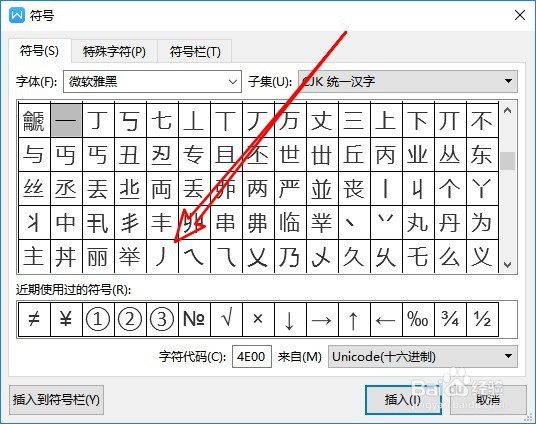Choose the numero sign № in recent symbols
This screenshot has height=424, width=536.
coord(195,319)
